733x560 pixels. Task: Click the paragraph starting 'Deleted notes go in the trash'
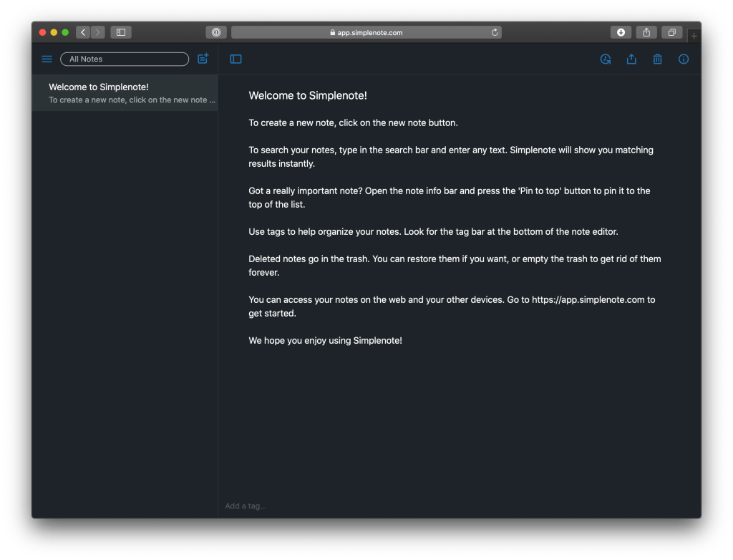coord(455,265)
